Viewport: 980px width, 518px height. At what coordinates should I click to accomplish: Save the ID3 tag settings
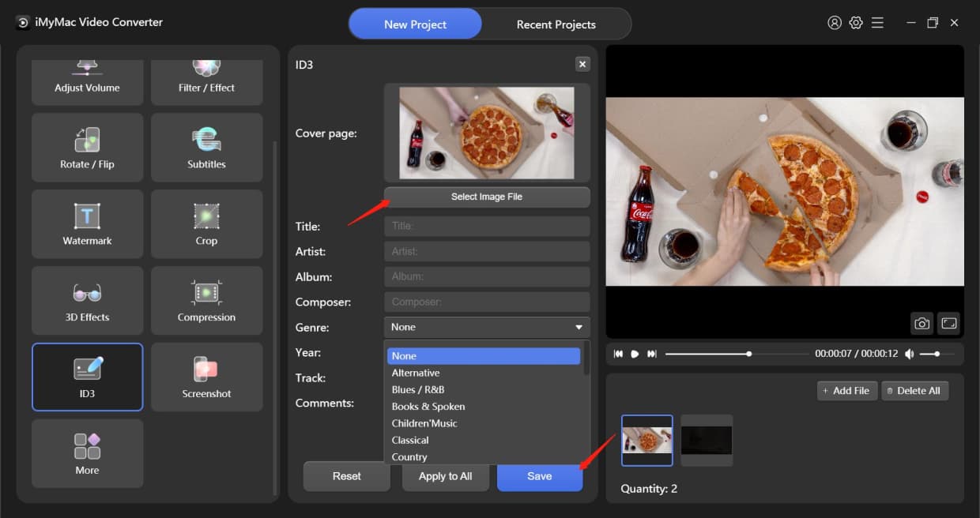click(540, 476)
